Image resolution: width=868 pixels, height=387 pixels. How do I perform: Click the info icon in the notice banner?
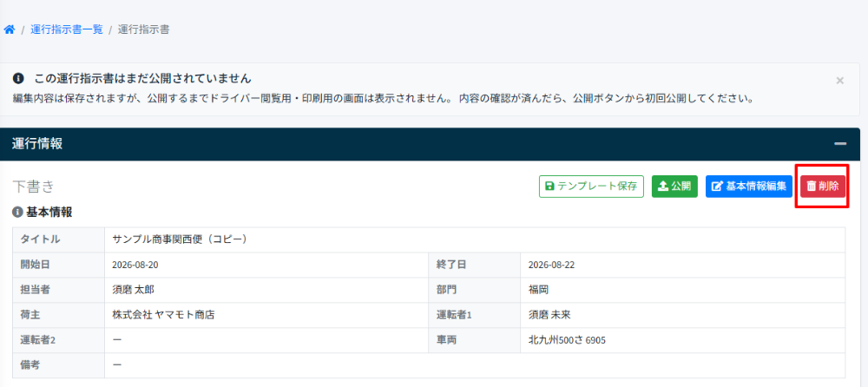[x=18, y=78]
